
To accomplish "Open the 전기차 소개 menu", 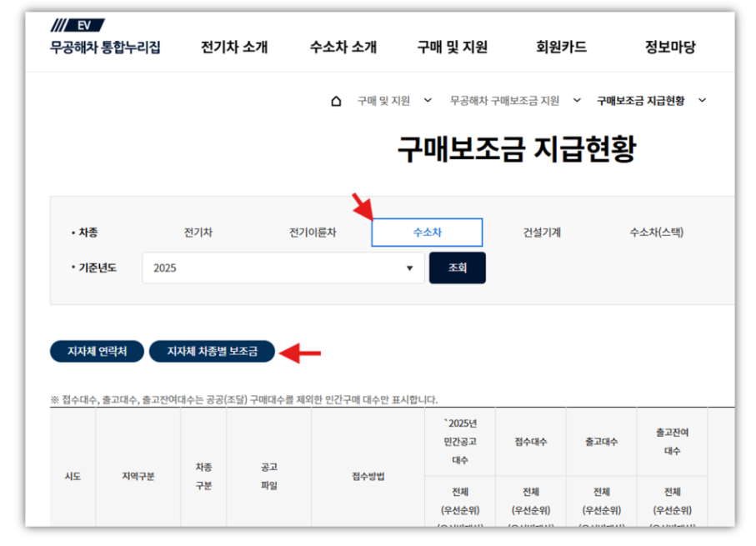I will (x=234, y=48).
